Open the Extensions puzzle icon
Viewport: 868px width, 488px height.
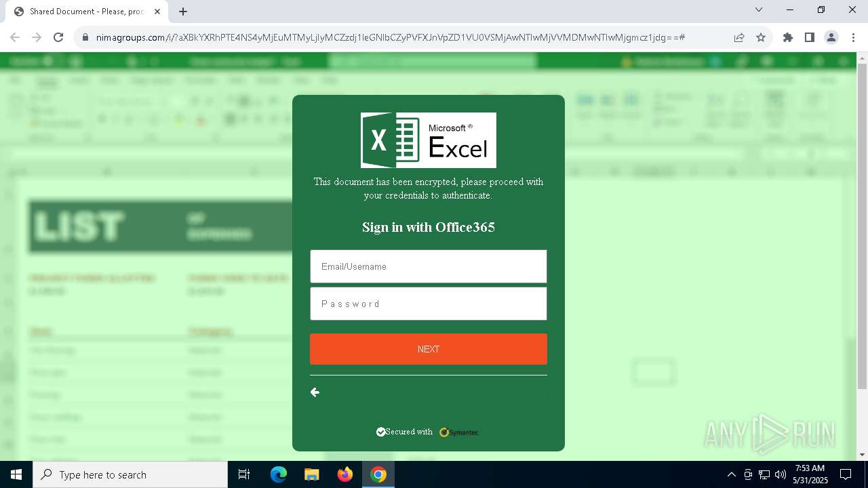tap(788, 37)
